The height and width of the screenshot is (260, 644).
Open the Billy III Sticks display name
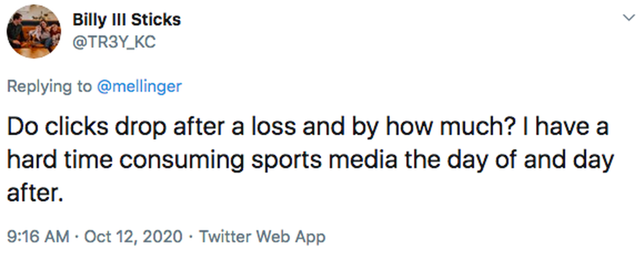127,20
